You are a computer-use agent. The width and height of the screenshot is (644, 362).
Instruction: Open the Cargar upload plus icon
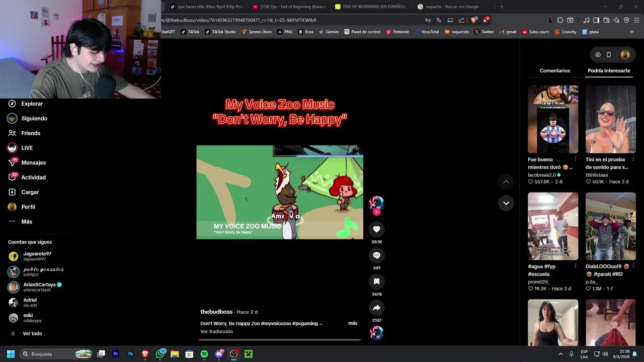[12, 192]
